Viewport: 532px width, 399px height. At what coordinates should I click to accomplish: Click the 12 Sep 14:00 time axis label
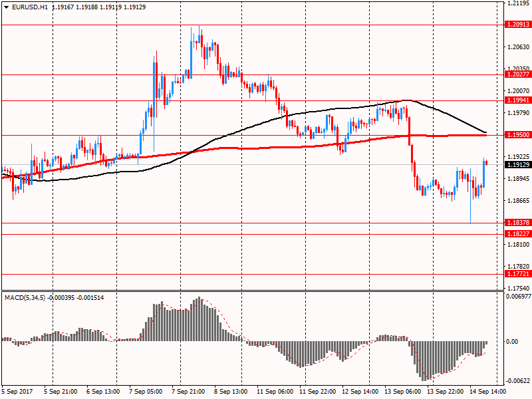coord(360,391)
